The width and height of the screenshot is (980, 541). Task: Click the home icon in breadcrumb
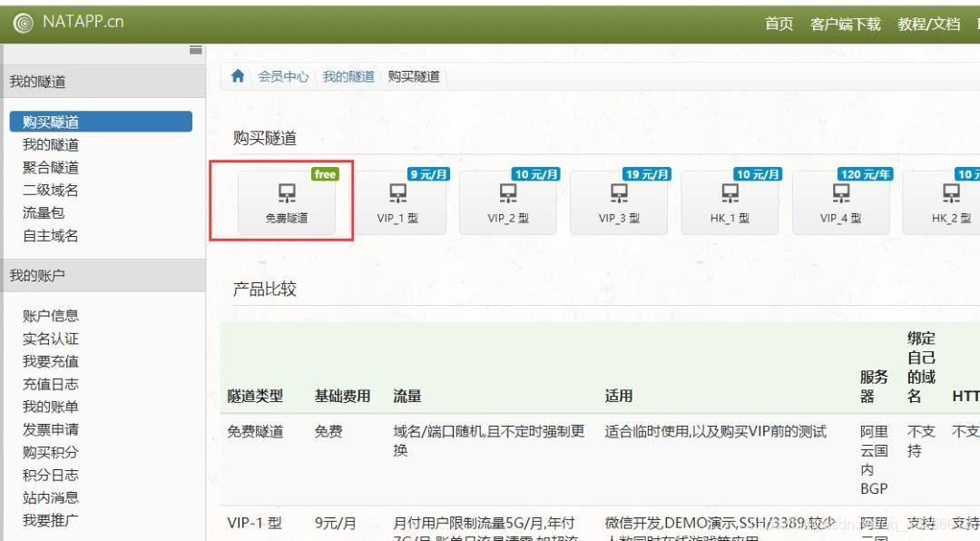click(x=238, y=76)
